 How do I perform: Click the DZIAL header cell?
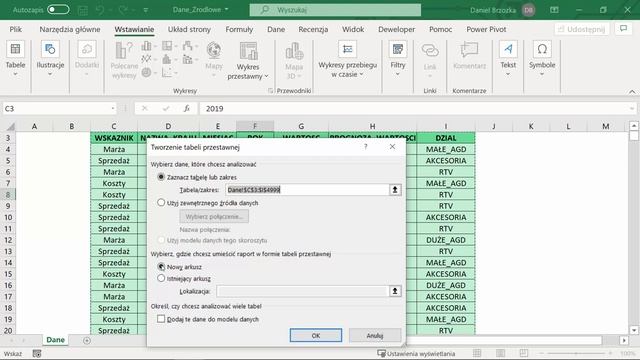(x=446, y=138)
